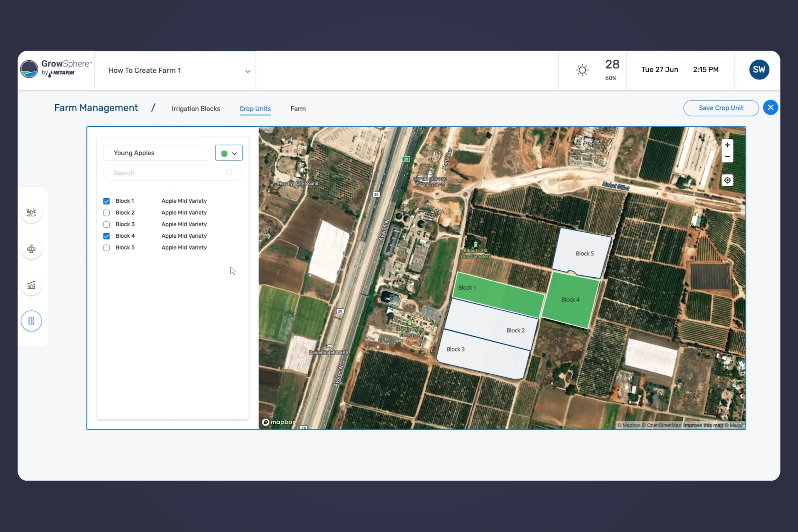Check the Block 2 checkbox
The width and height of the screenshot is (798, 532).
(x=106, y=213)
